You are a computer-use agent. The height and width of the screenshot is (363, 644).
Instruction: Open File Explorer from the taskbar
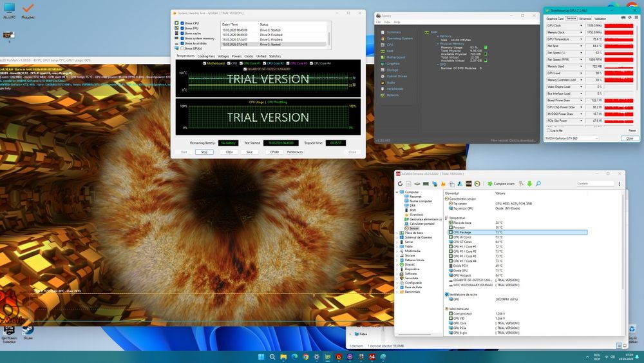coord(283,357)
